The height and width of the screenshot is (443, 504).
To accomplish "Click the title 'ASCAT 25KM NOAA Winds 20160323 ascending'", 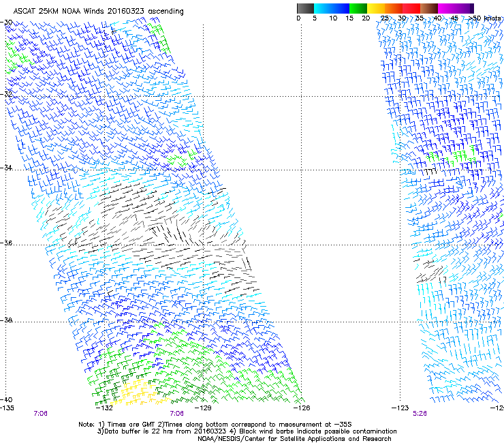I will [98, 12].
